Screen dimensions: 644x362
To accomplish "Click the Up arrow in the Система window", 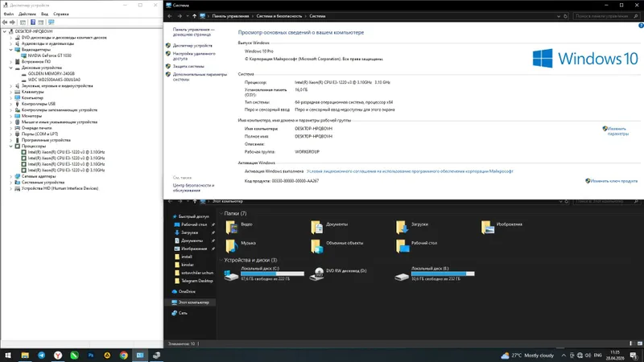I will (x=195, y=16).
